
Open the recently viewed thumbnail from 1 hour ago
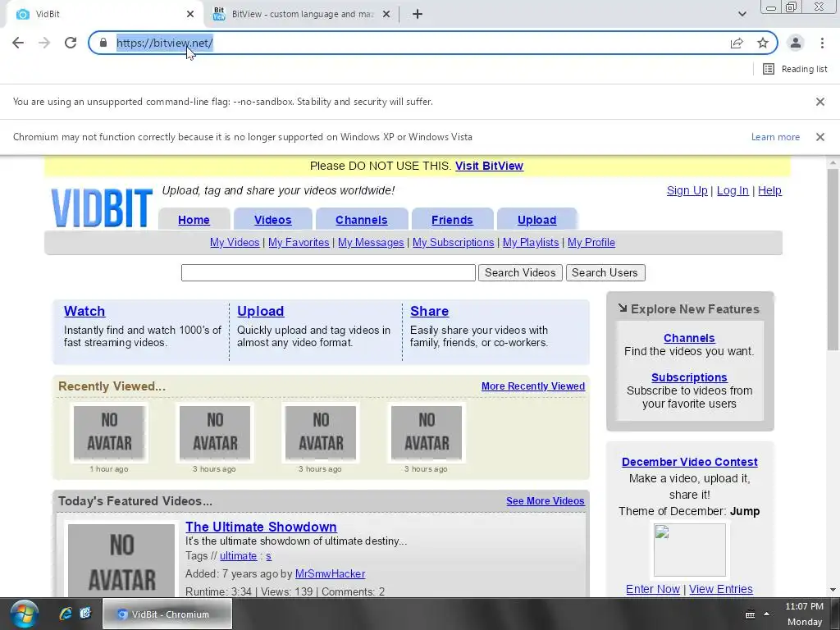(x=109, y=433)
